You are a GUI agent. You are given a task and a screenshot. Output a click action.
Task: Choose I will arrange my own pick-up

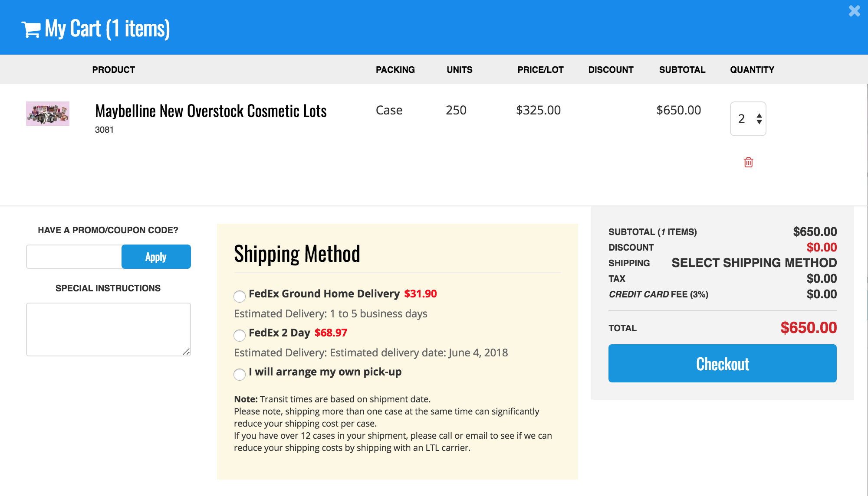[x=240, y=375]
